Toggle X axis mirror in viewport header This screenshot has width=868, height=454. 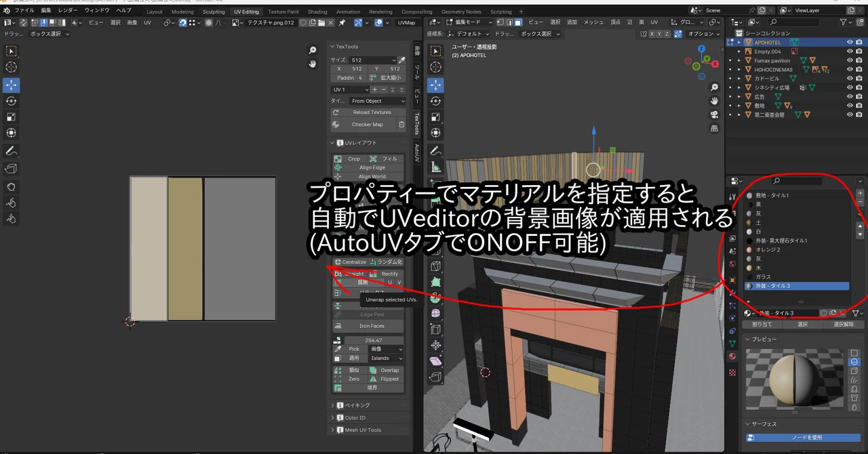[652, 34]
